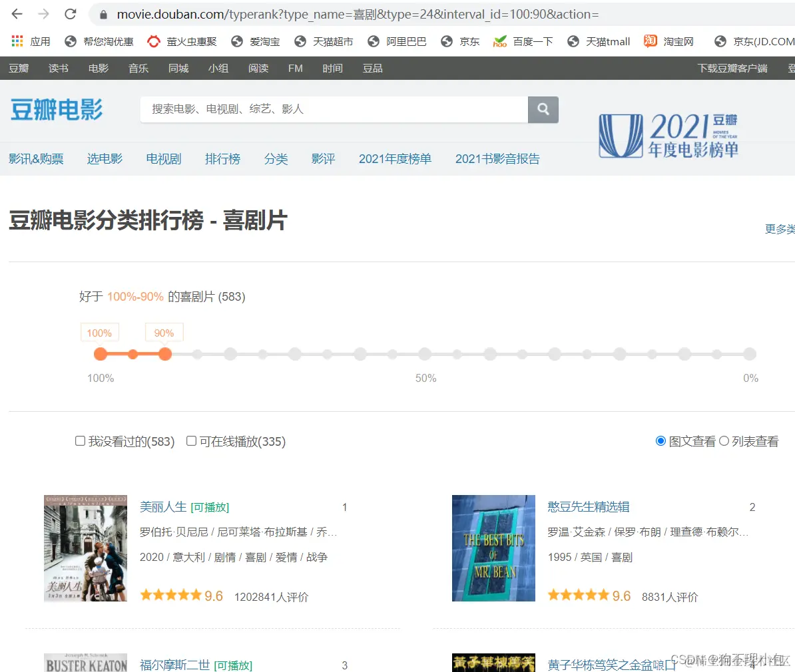Screen dimensions: 795x672
Task: Open the 爱淘宝 bookmark
Action: pyautogui.click(x=255, y=41)
